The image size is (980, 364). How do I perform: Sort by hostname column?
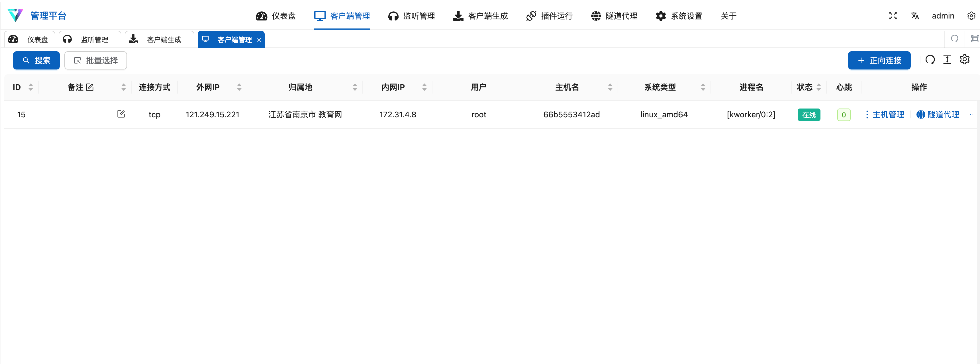[x=610, y=87]
